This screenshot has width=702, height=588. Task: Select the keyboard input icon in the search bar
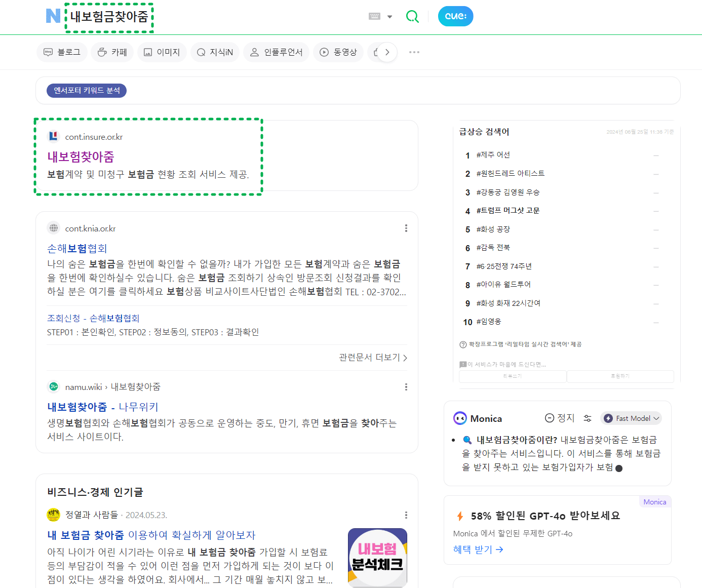coord(373,16)
